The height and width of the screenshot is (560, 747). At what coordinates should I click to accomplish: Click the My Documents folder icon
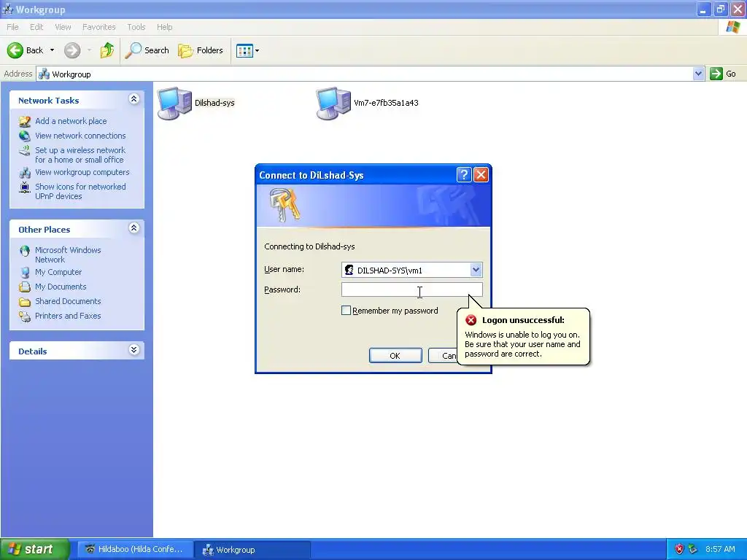point(24,287)
